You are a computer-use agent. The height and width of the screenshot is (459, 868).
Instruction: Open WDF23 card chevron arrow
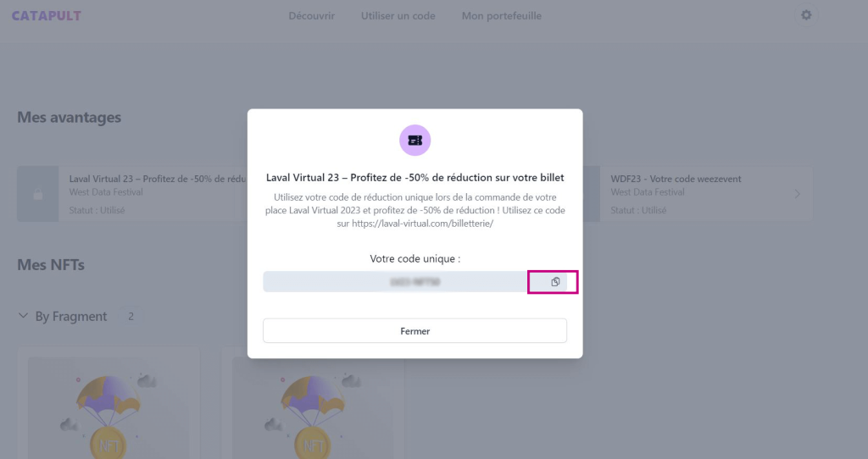[x=797, y=194]
